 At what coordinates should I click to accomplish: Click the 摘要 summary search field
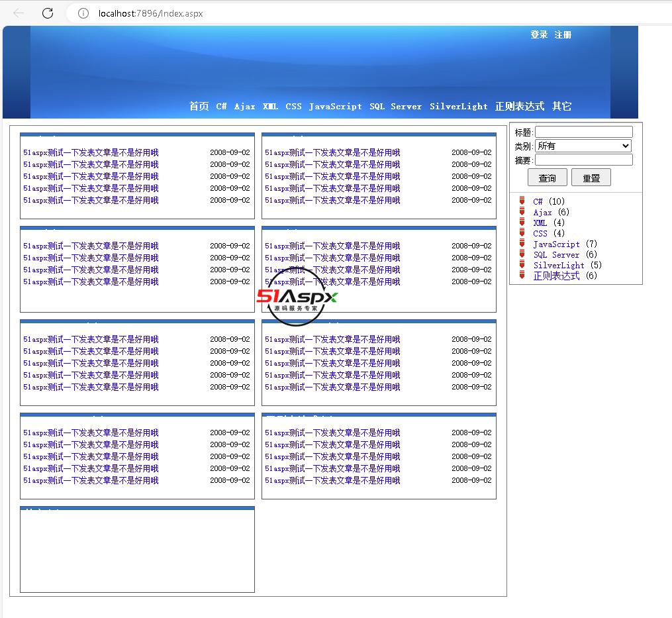(x=584, y=160)
